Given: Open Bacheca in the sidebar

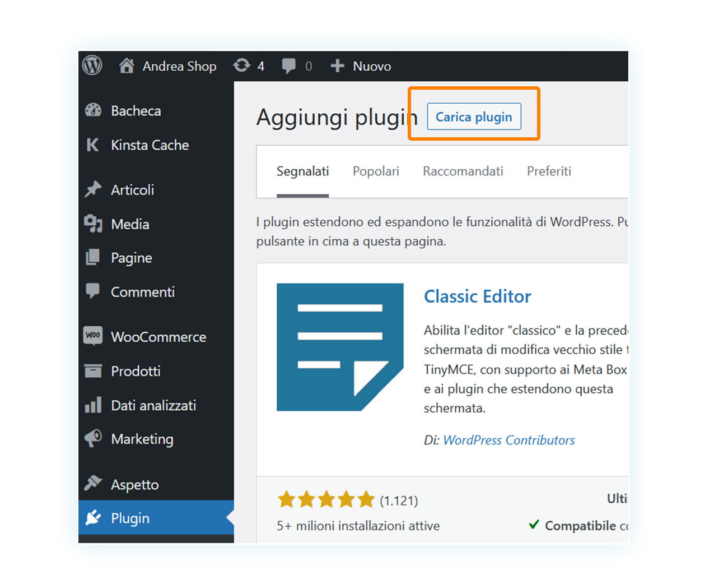Looking at the screenshot, I should pyautogui.click(x=136, y=111).
